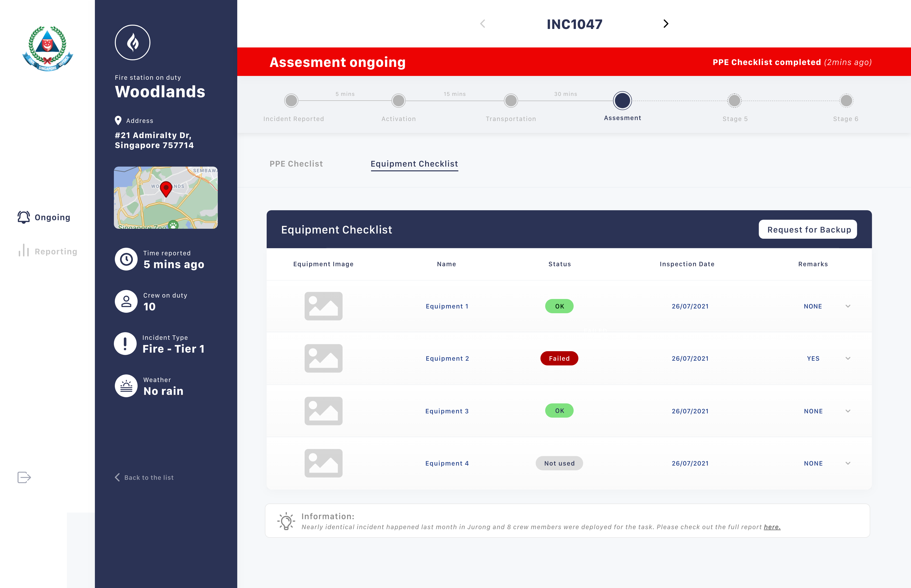Viewport: 911px width, 588px height.
Task: Click the Equipment Image column header
Action: (x=323, y=264)
